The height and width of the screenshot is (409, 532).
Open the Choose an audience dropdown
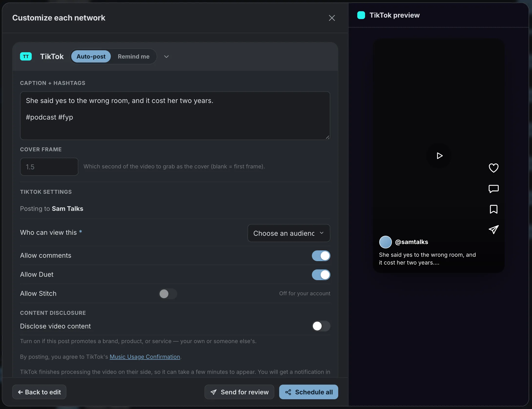pos(289,233)
